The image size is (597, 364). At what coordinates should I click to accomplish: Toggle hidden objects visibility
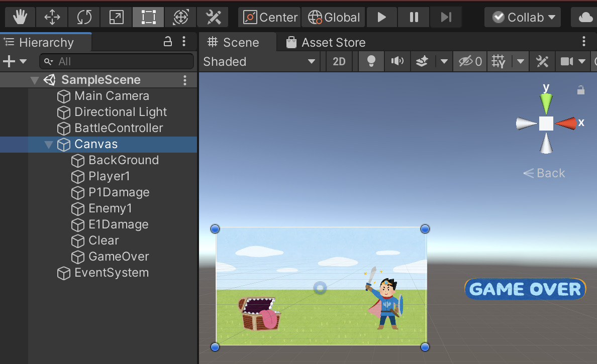pos(470,62)
